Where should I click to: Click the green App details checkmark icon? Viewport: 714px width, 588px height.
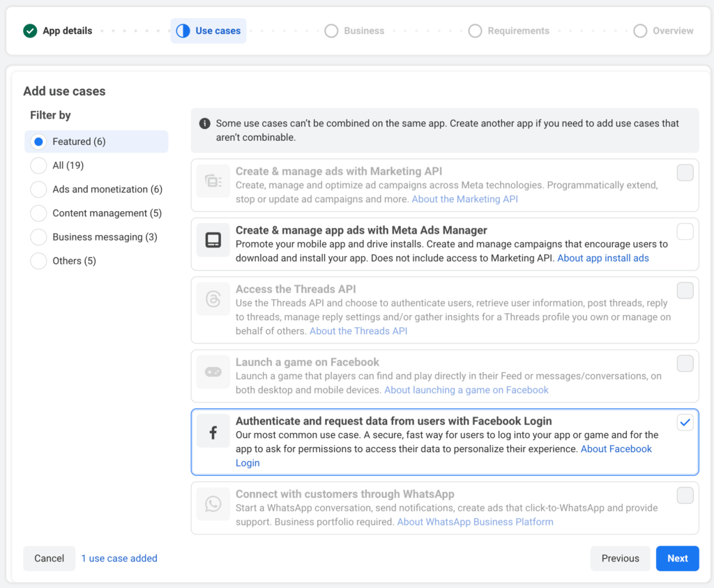point(30,31)
